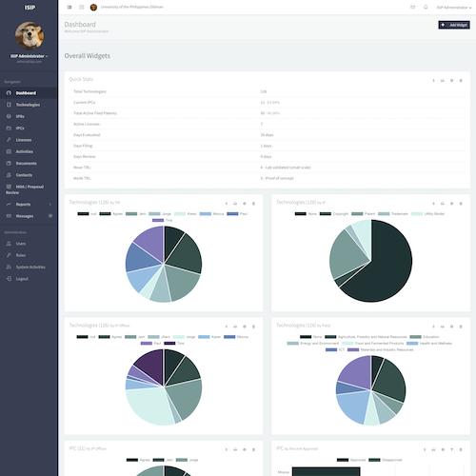Delete the IPC by Percent Approval widget
The image size is (476, 476).
[x=461, y=449]
